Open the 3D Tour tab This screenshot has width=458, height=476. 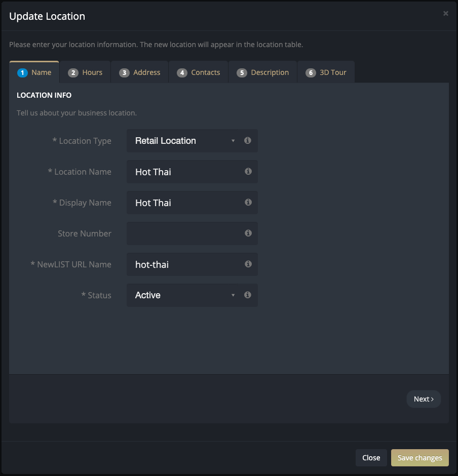coord(326,72)
